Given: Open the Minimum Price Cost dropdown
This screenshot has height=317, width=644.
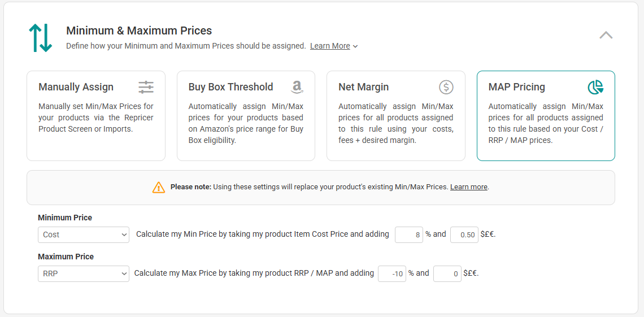Looking at the screenshot, I should click(x=84, y=235).
